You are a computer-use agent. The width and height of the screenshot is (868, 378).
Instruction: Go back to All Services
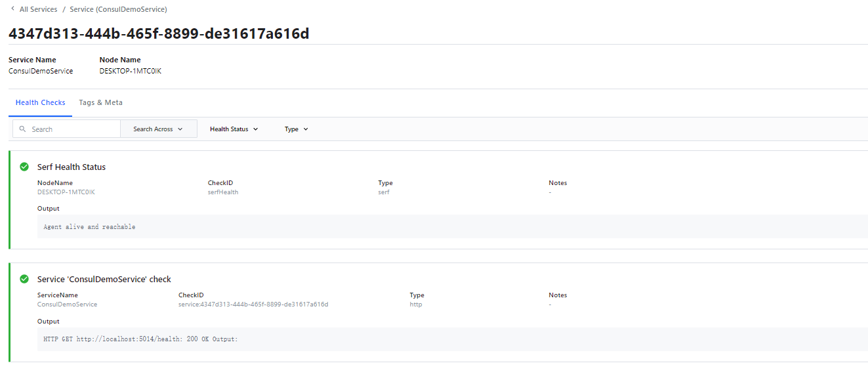coord(38,10)
